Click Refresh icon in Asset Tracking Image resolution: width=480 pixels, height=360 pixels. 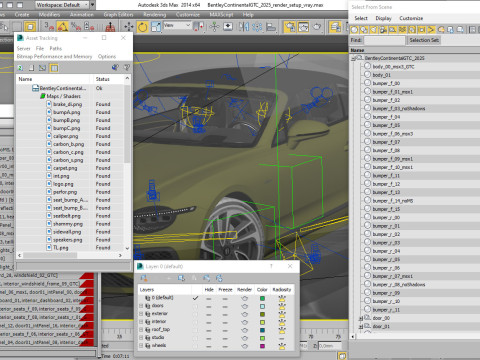click(20, 68)
